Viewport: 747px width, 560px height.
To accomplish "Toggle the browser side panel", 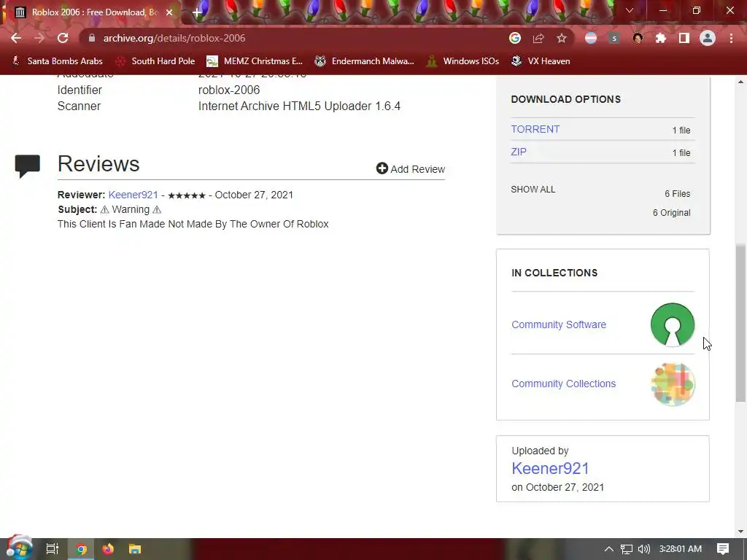I will point(684,38).
